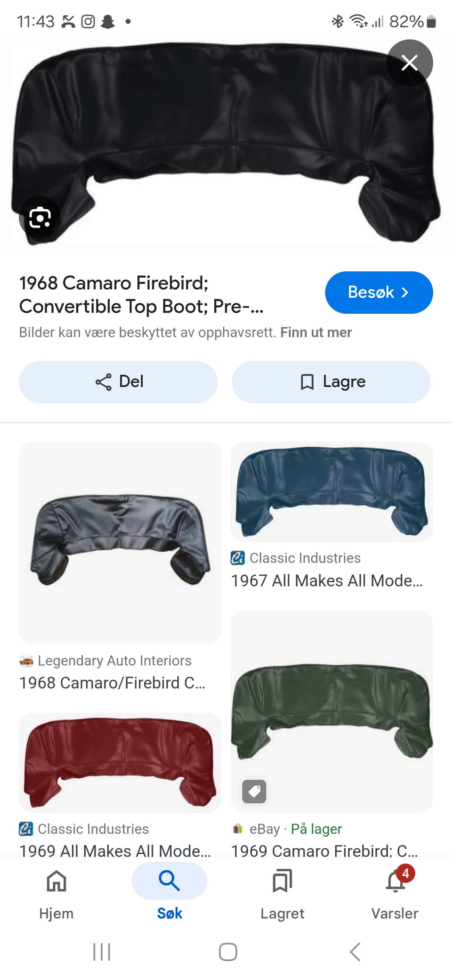Open the red 1969 boot cover thumbnail
The height and width of the screenshot is (980, 452).
(120, 763)
